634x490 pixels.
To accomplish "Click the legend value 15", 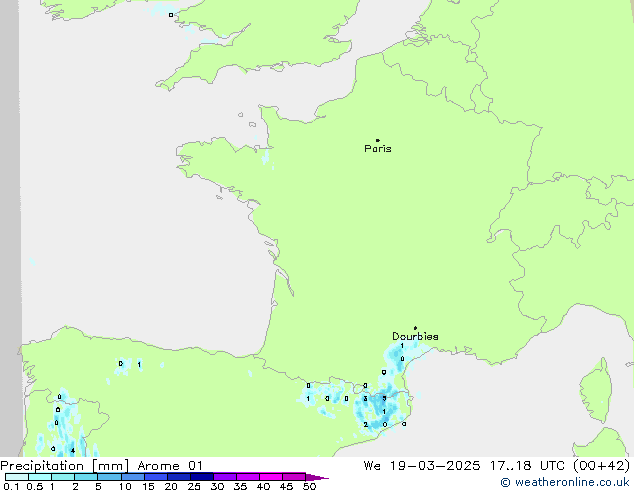I will (x=148, y=486).
